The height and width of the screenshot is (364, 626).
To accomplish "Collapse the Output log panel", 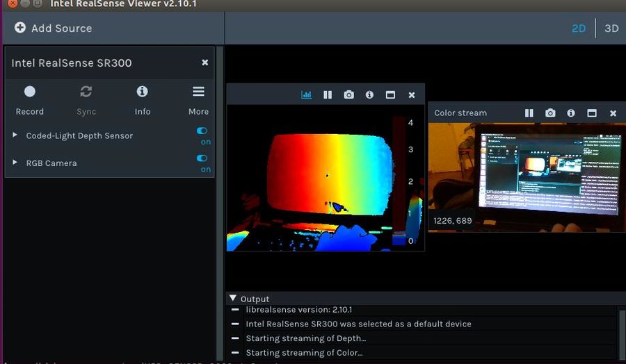I will click(233, 298).
